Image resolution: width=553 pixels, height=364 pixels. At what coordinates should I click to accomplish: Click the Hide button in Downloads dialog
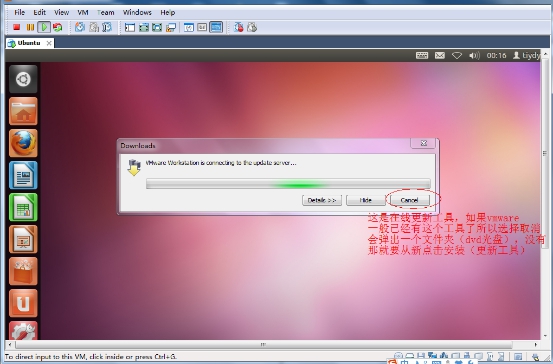366,200
